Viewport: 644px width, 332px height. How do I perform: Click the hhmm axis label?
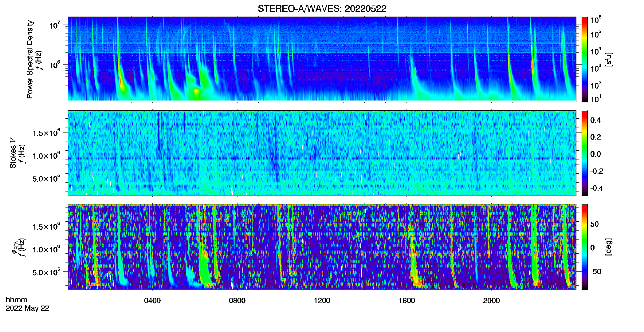click(x=17, y=300)
